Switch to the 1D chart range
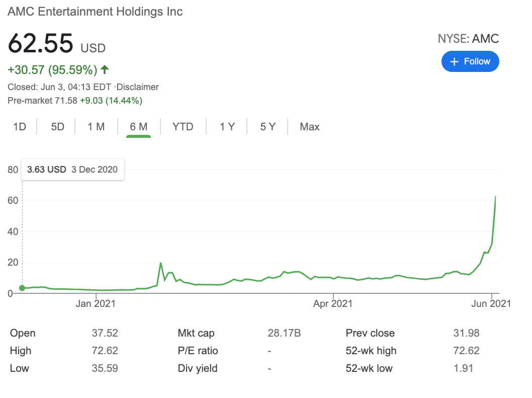This screenshot has height=398, width=532. [20, 127]
